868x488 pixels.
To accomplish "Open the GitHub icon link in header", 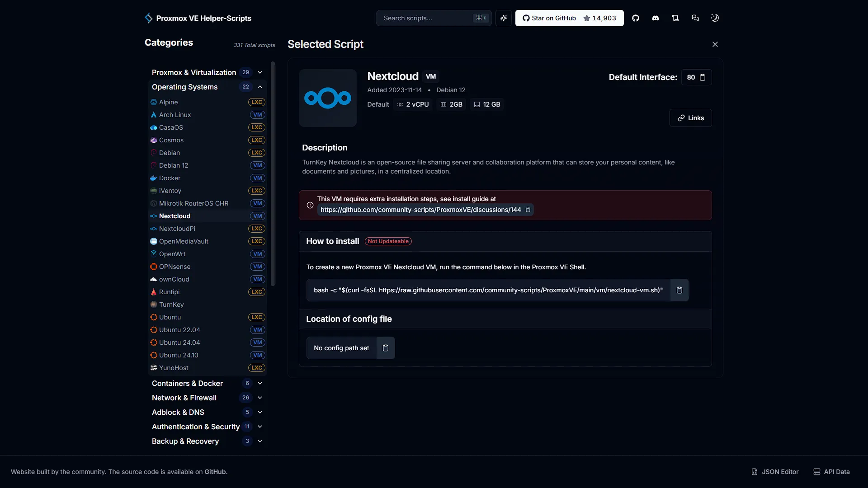I will (x=636, y=18).
